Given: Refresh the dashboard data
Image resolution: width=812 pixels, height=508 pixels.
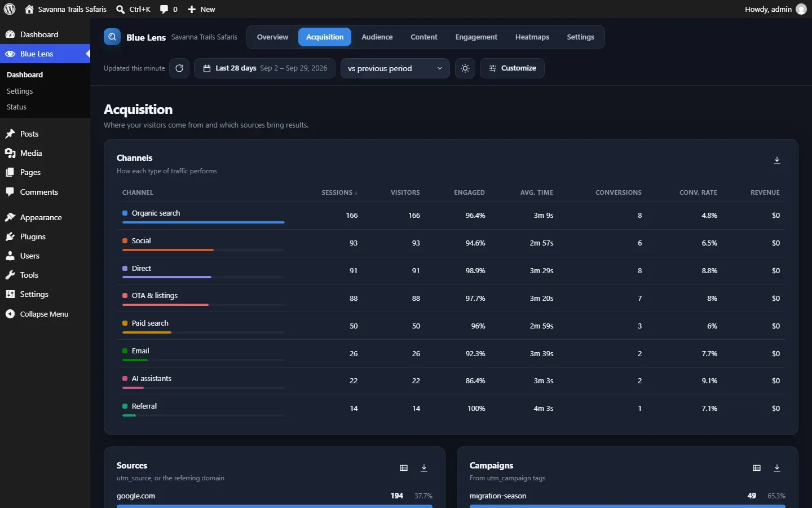Looking at the screenshot, I should (x=179, y=68).
